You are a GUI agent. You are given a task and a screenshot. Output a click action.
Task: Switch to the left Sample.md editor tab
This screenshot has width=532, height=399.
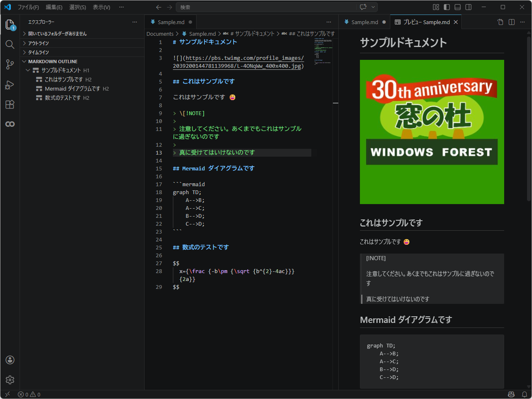point(170,22)
